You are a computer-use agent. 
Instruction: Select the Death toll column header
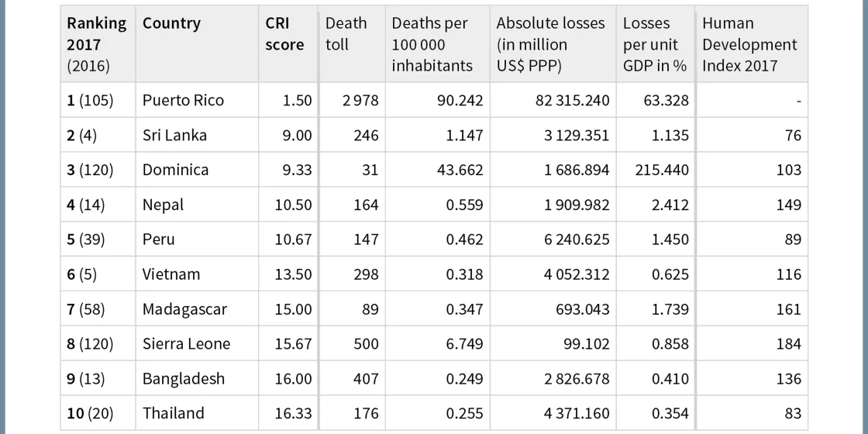click(346, 34)
